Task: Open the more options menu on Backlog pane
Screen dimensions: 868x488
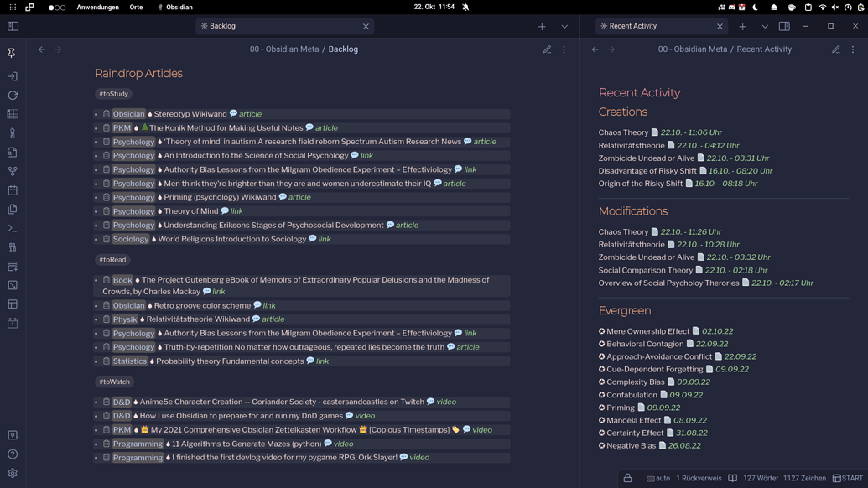Action: pos(564,49)
